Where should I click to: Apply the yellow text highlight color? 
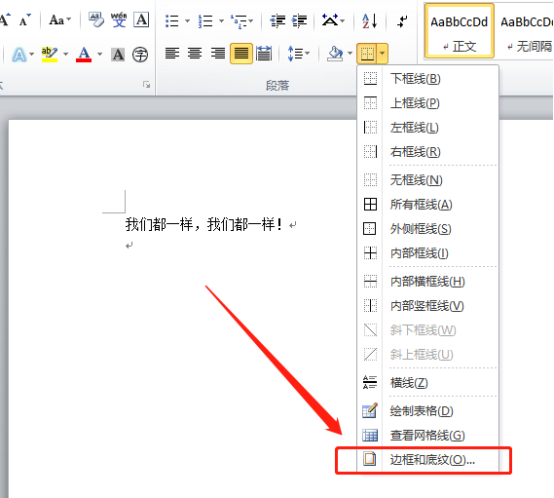[x=49, y=54]
